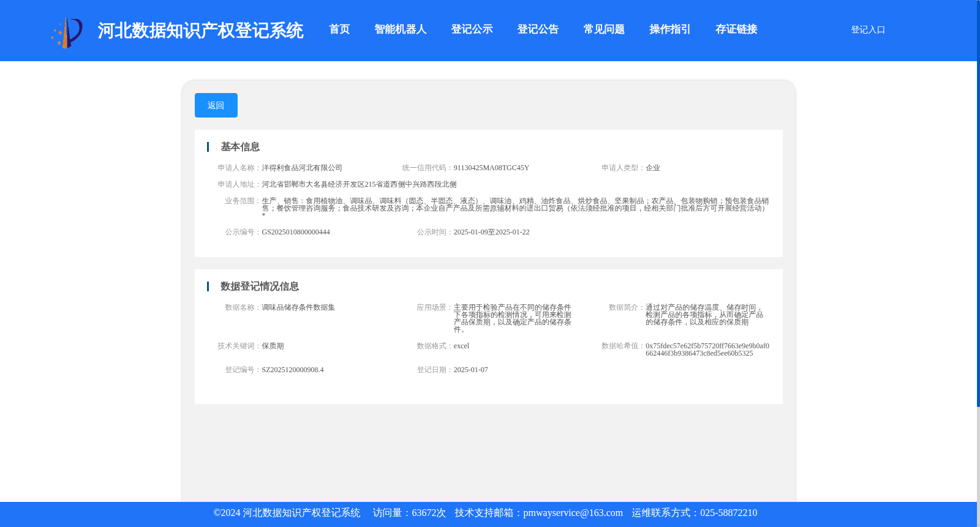This screenshot has width=980, height=527.
Task: Open the 首页 menu item
Action: point(339,29)
